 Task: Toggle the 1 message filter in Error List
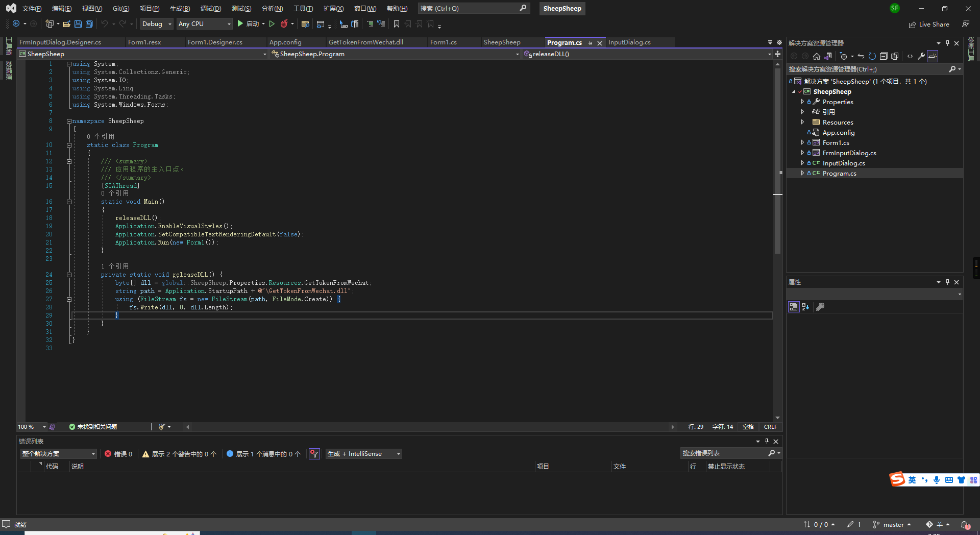[x=262, y=454]
